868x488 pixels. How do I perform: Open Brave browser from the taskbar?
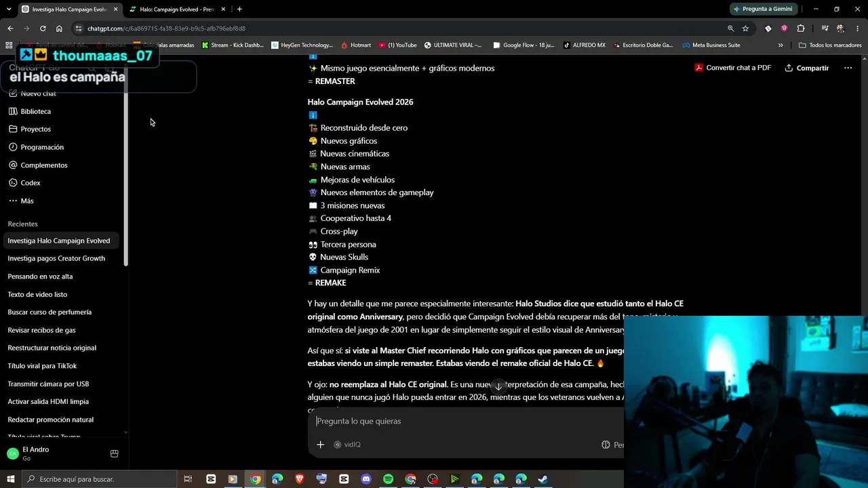click(x=300, y=479)
